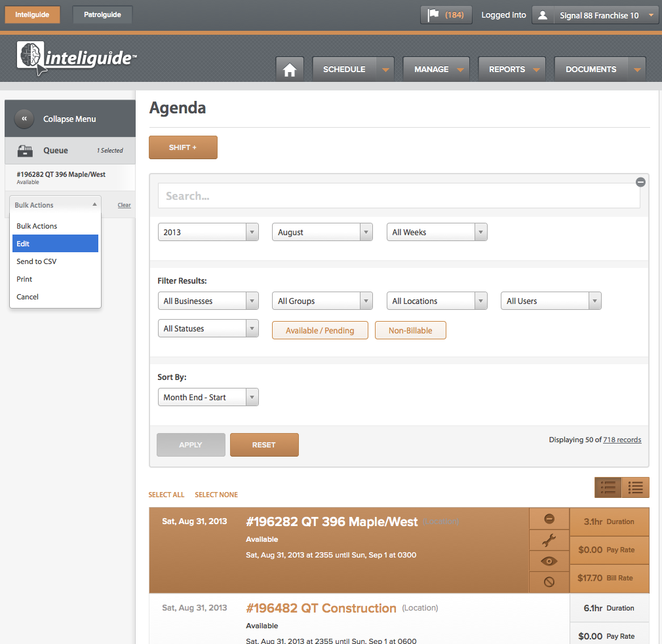Toggle Available / Pending filter

[x=320, y=330]
